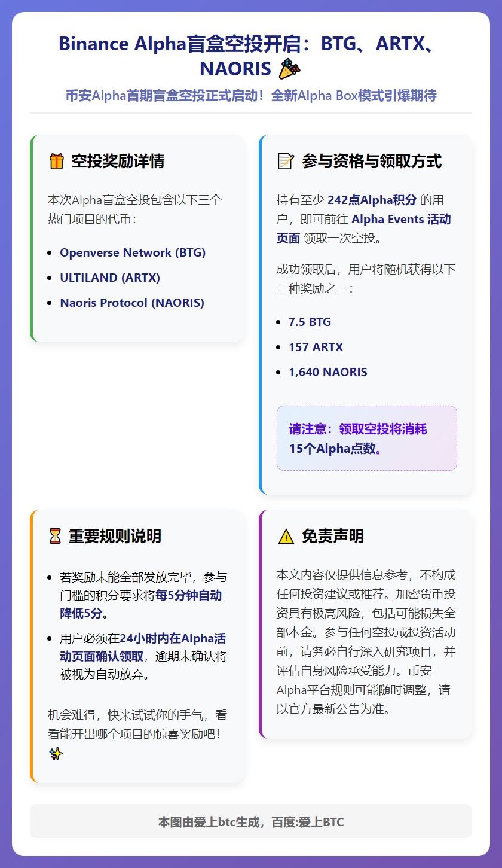Click the 1,640 NAORIS reward item
The width and height of the screenshot is (502, 868).
[x=327, y=372]
